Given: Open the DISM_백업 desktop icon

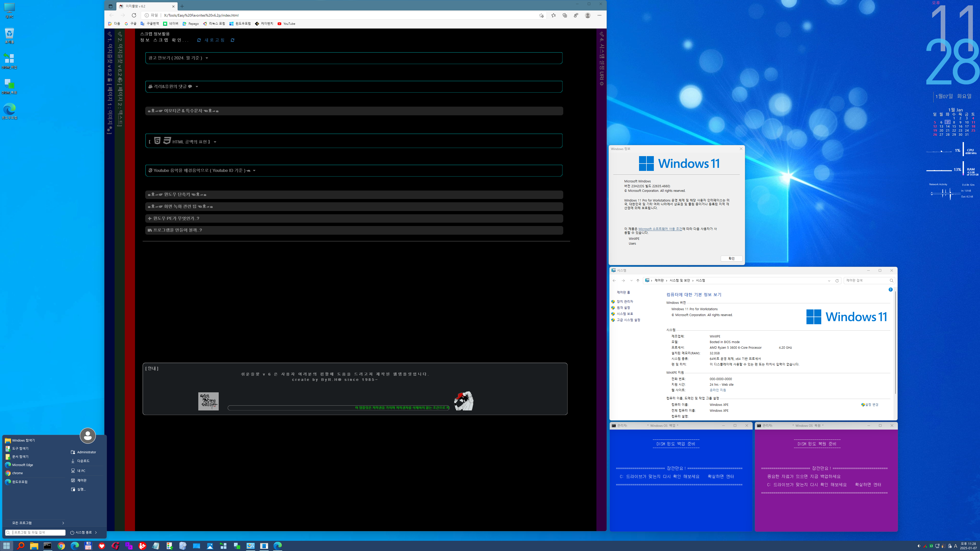Looking at the screenshot, I should pyautogui.click(x=9, y=61).
